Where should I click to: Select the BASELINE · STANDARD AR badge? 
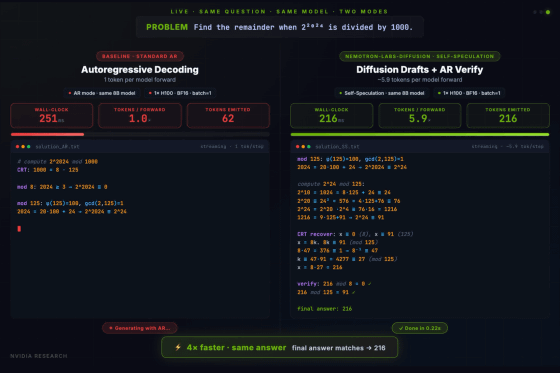tap(140, 56)
